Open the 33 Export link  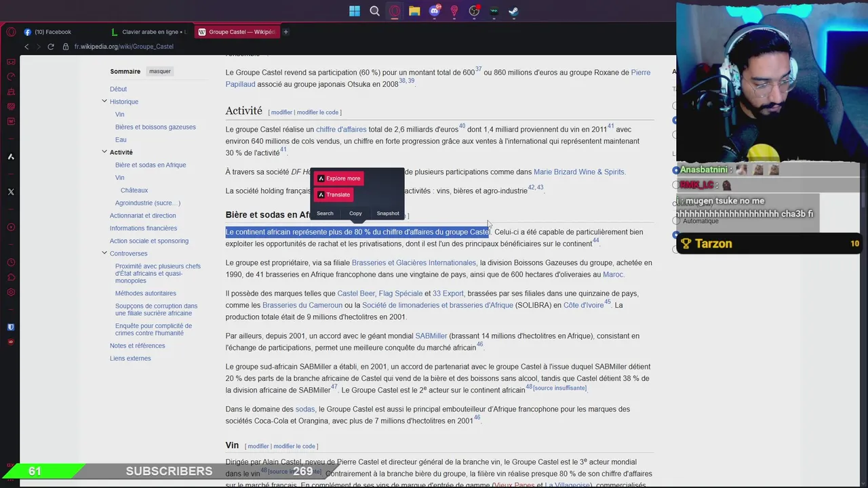click(x=448, y=293)
